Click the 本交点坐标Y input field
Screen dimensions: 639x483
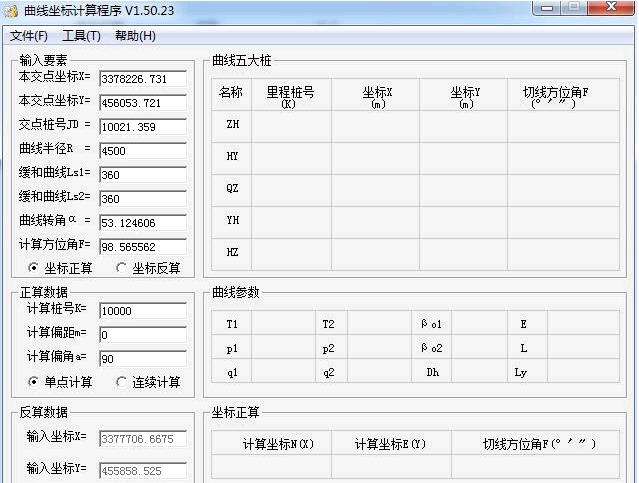(x=143, y=103)
